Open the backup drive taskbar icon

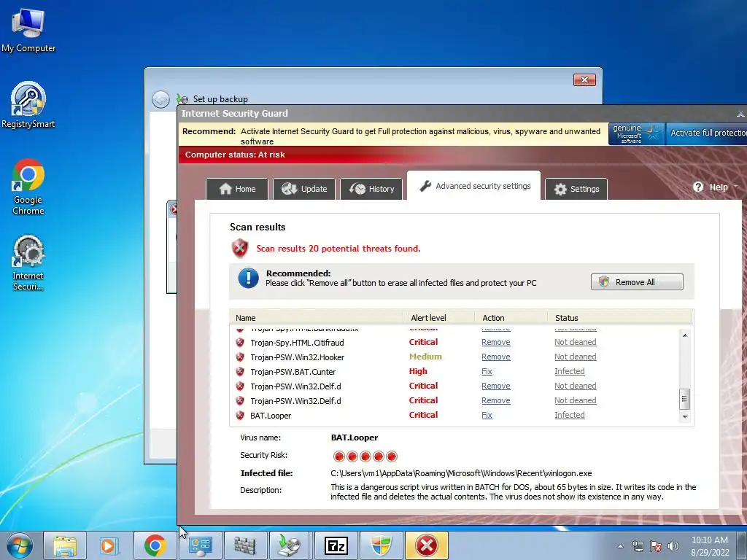290,545
